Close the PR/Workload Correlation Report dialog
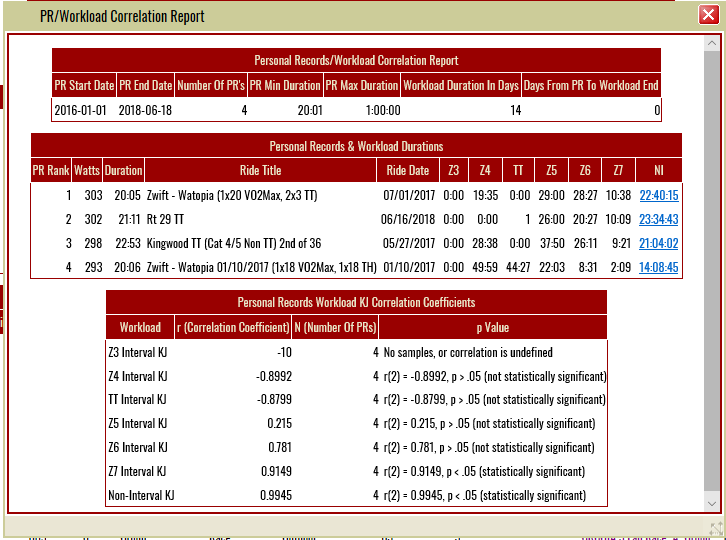Screen dimensions: 726x540 click(x=708, y=15)
